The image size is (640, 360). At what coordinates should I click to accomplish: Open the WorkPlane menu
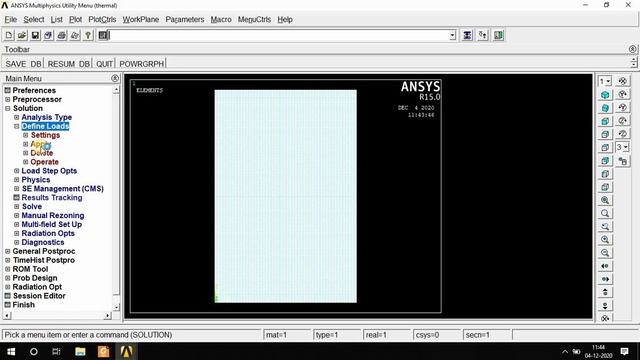140,20
